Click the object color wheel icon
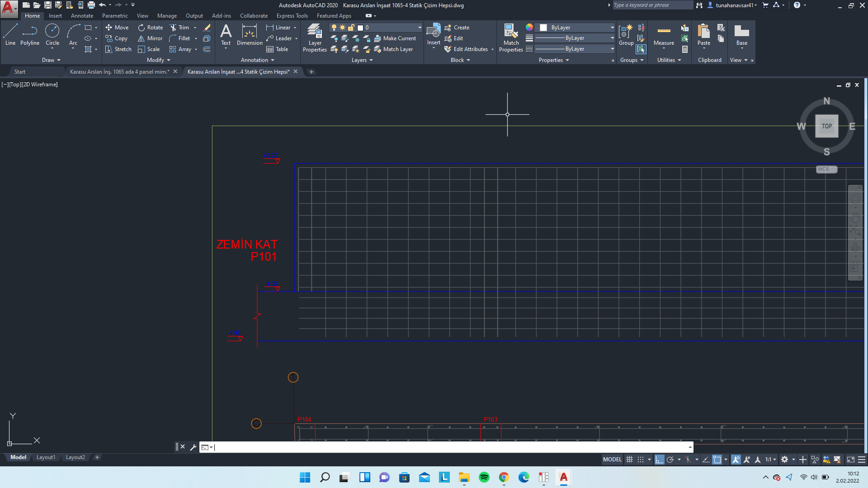The width and height of the screenshot is (868, 488). click(x=529, y=28)
